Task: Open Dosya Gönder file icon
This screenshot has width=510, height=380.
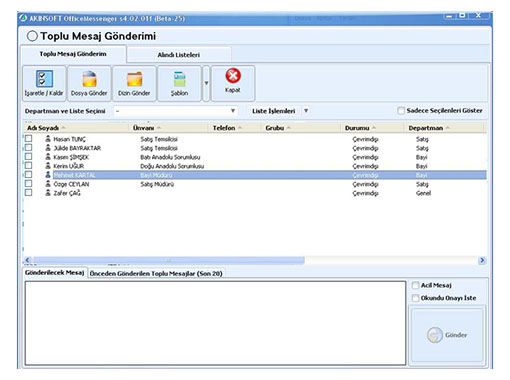Action: click(x=89, y=79)
